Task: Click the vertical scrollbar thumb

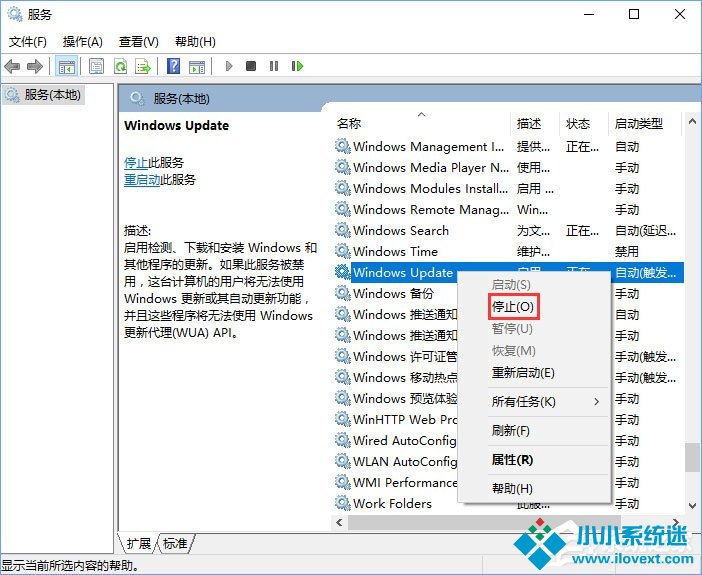Action: point(692,457)
